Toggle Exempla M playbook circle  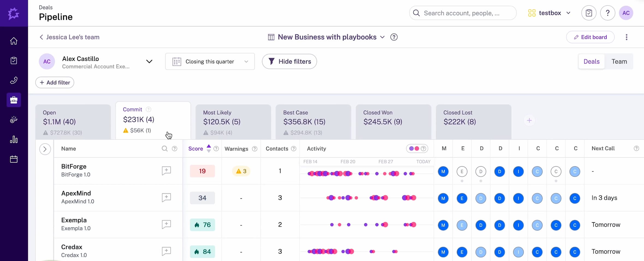tap(443, 225)
